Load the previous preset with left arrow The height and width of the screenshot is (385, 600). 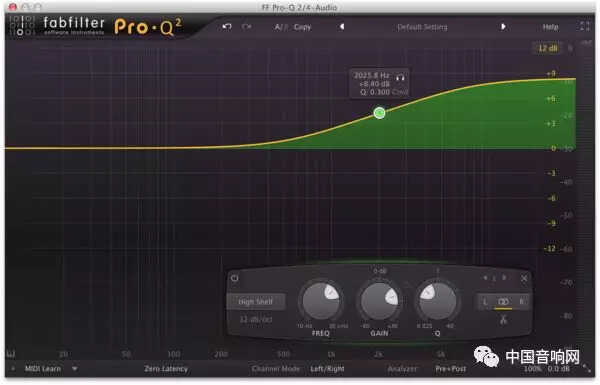click(x=342, y=27)
